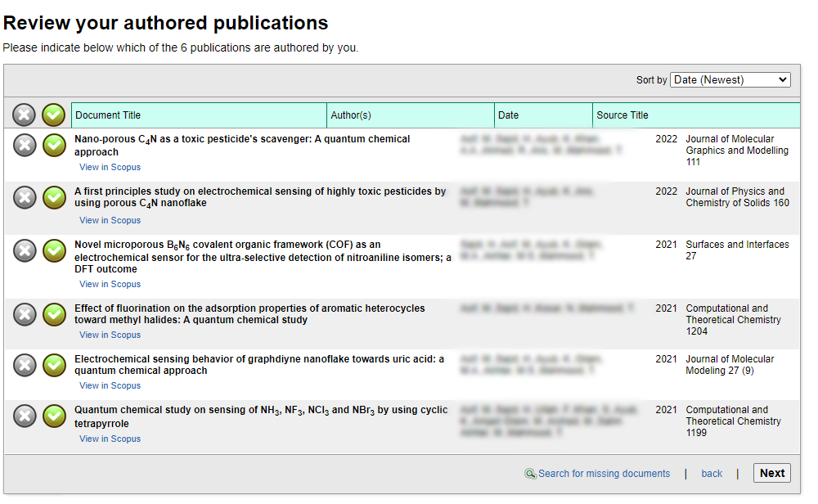
Task: Accept all publications using the header checkmark icon
Action: [54, 115]
